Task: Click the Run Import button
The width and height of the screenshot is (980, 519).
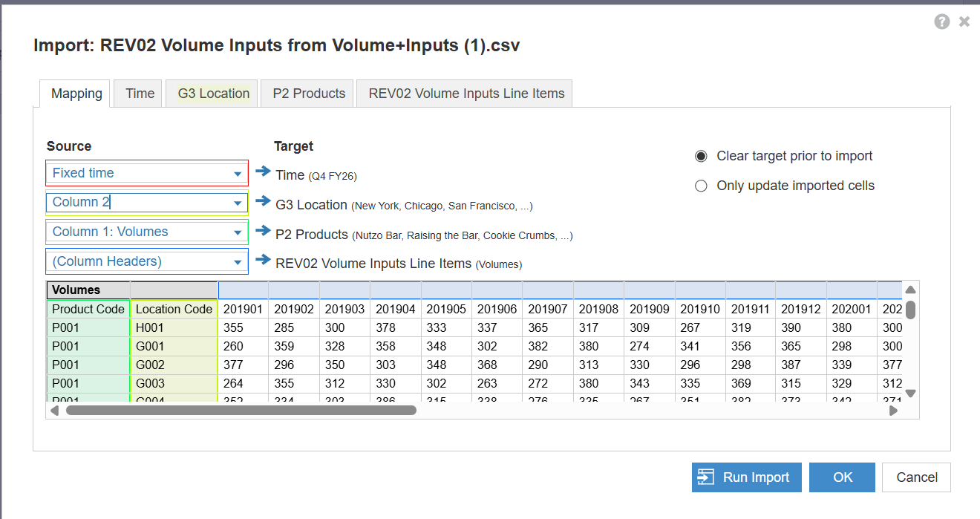Action: [746, 477]
